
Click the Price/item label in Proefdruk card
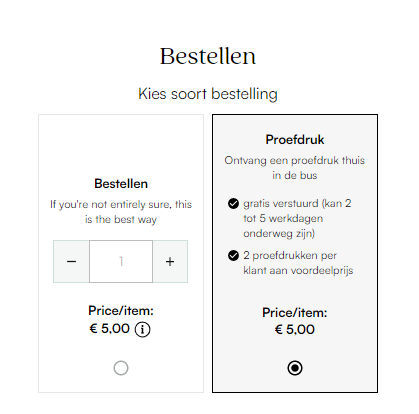(x=295, y=313)
